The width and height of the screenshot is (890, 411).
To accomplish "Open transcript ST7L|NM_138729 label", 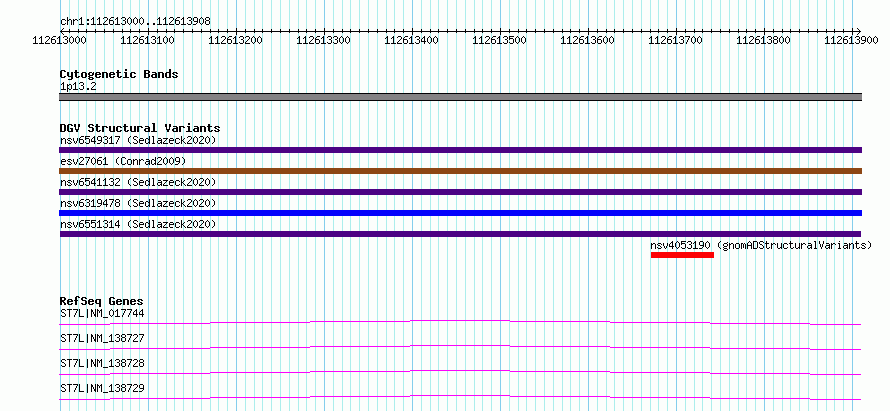I will click(102, 388).
